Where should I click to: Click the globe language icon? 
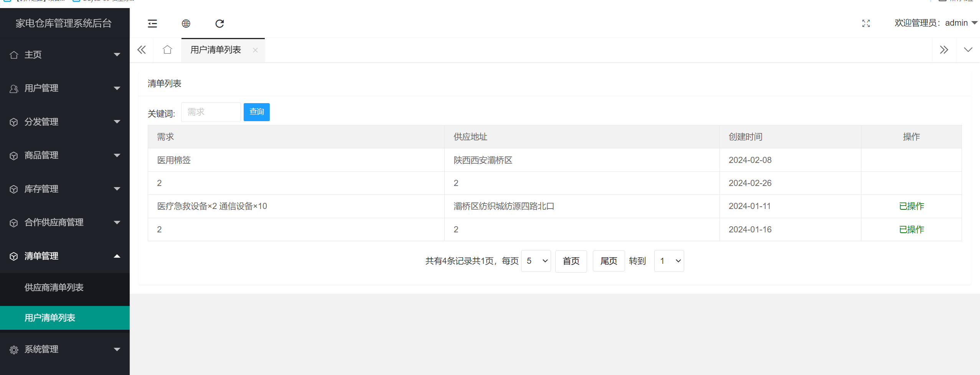[x=186, y=23]
